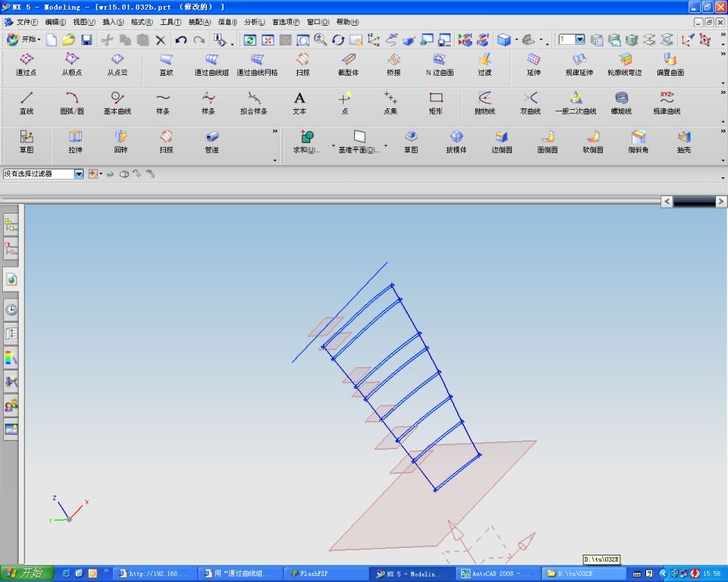The height and width of the screenshot is (582, 728).
Task: Open the 点集 point set tool
Action: click(390, 104)
